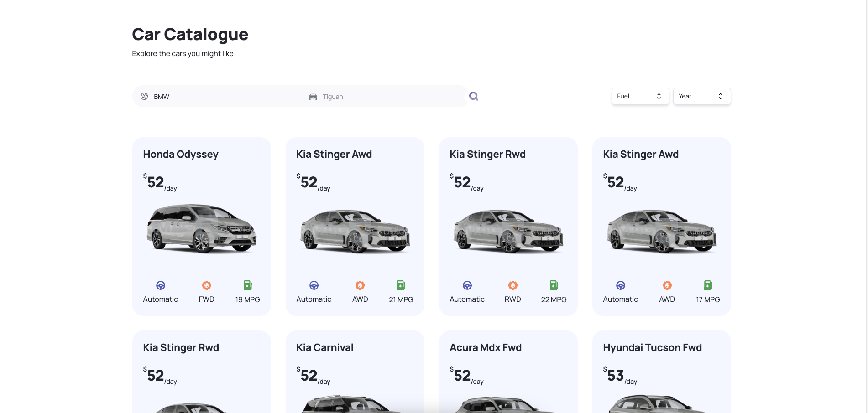The image size is (868, 413).
Task: Click the tire icon on the 17 MPG Kia Stinger Awd card
Action: click(x=667, y=285)
